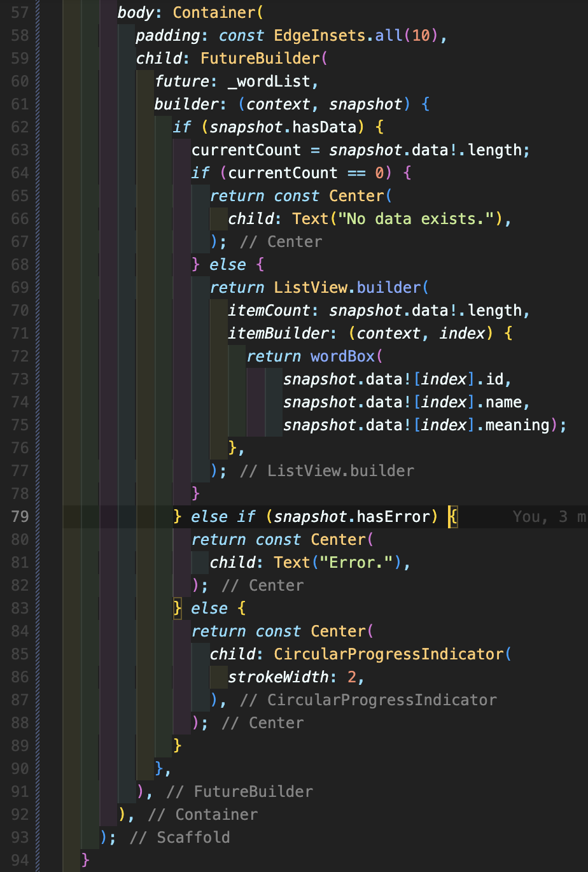Click else keyword on line 68
Image resolution: width=588 pixels, height=872 pixels.
tap(228, 264)
